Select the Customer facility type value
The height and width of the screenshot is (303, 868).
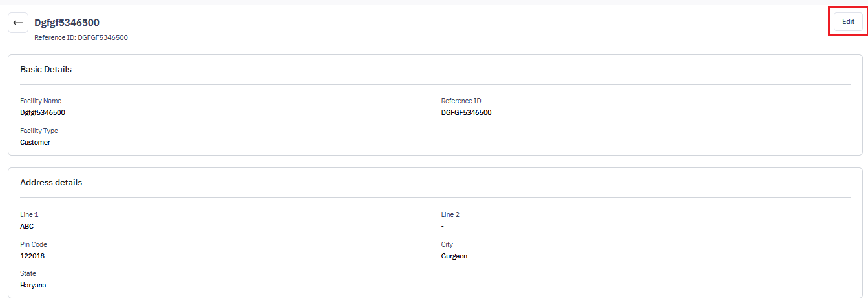tap(35, 142)
